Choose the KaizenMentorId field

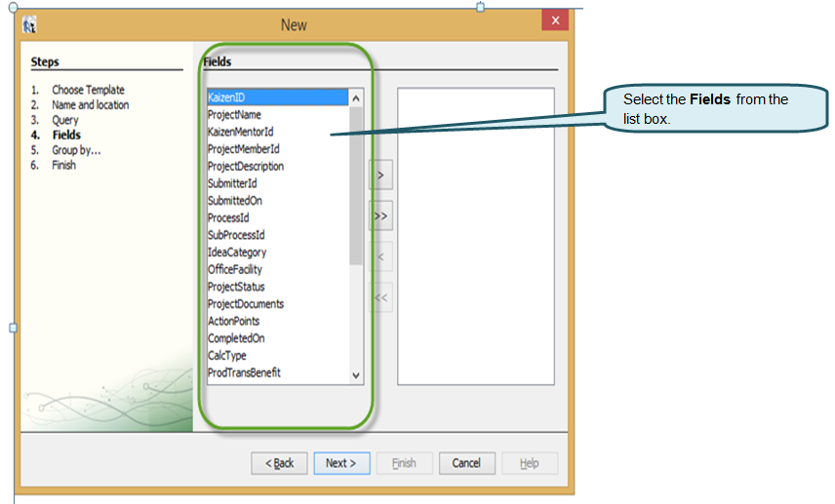coord(240,132)
